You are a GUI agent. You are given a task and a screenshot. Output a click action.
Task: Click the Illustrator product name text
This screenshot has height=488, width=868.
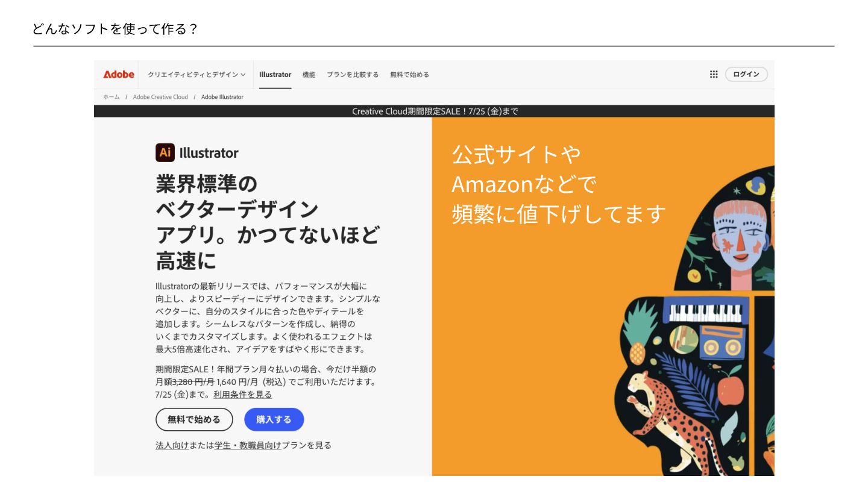[x=209, y=153]
